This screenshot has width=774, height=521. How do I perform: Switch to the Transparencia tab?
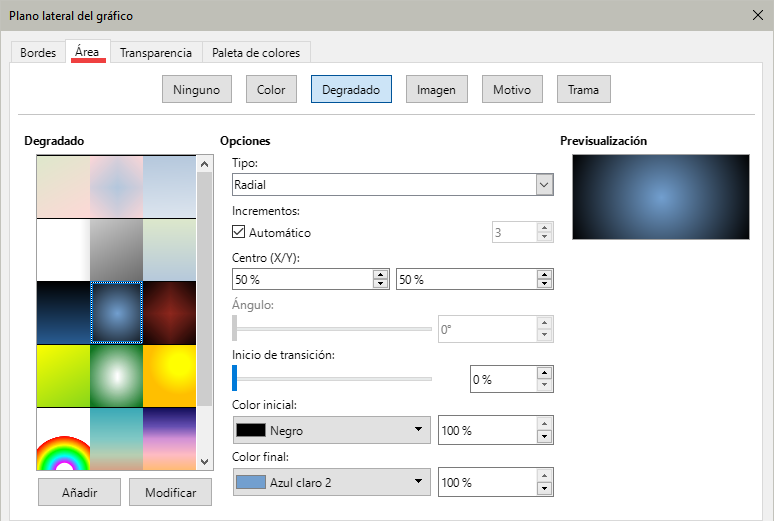click(x=155, y=53)
